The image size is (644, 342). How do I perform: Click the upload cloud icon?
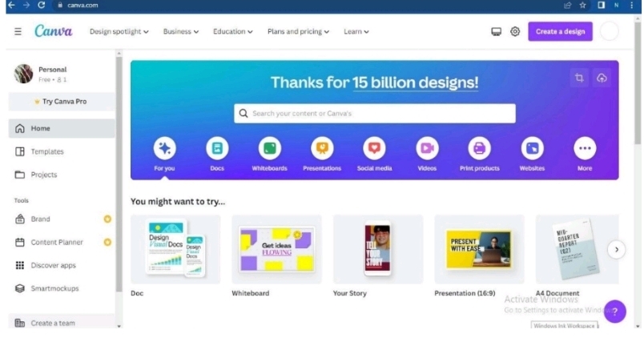pyautogui.click(x=602, y=78)
